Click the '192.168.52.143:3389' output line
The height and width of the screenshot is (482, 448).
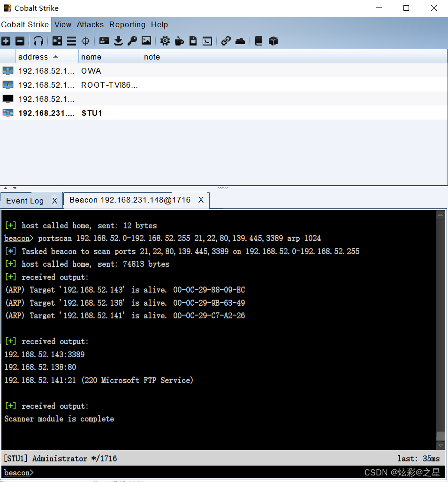point(44,354)
